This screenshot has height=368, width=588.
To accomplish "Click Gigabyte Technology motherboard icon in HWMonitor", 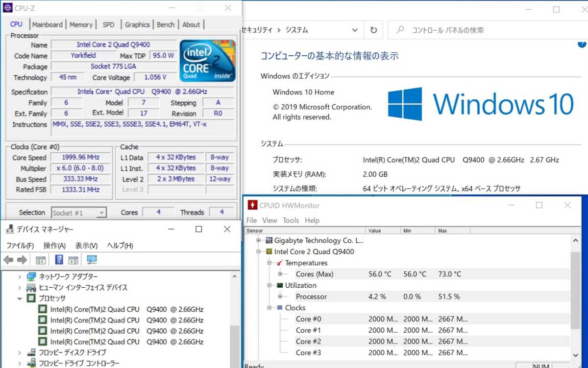I will (x=269, y=240).
